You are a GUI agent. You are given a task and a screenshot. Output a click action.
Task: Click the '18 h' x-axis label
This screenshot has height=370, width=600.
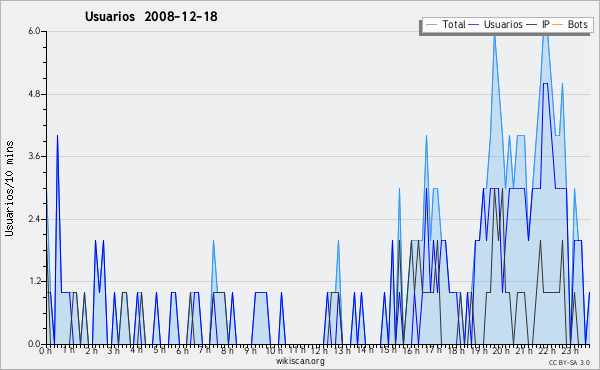pyautogui.click(x=456, y=350)
